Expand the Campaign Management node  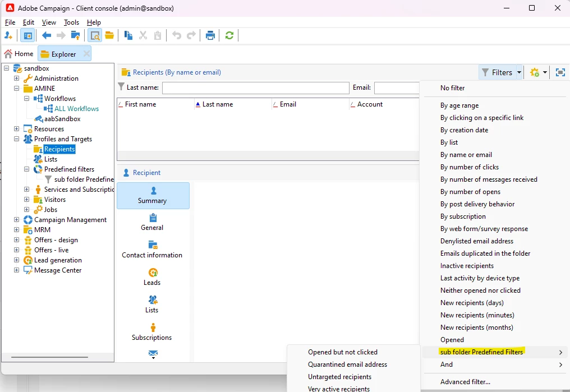click(16, 219)
